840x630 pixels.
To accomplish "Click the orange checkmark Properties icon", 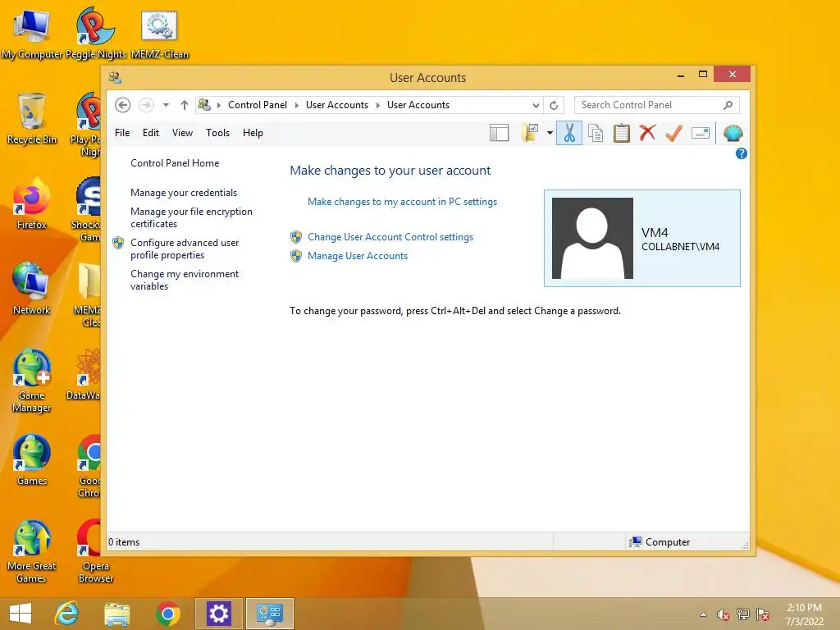I will [673, 133].
